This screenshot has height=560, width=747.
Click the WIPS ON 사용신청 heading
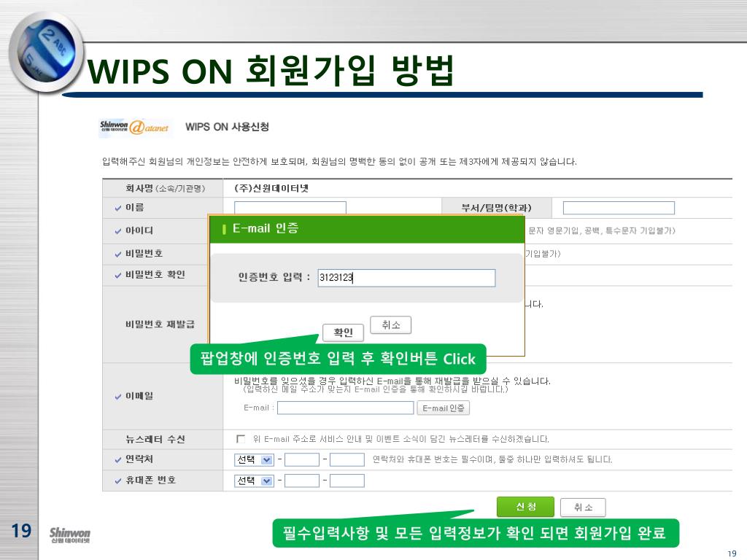(228, 127)
